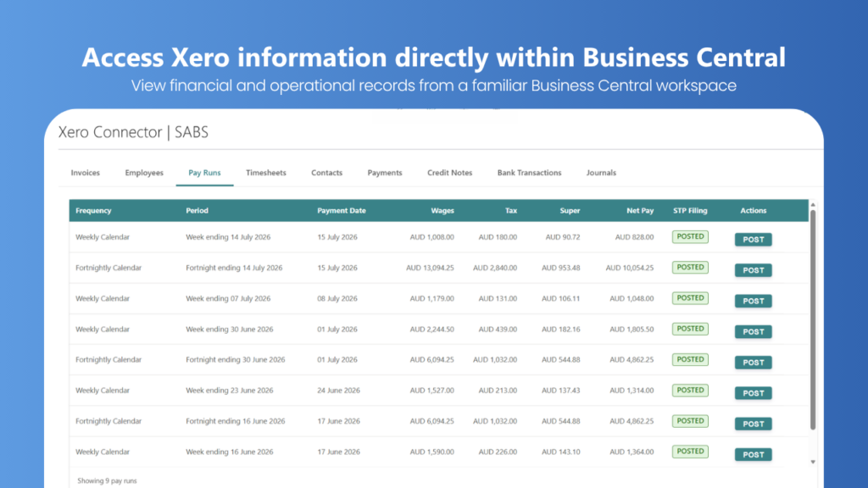Click super value 'AUD 106.11'

(561, 298)
